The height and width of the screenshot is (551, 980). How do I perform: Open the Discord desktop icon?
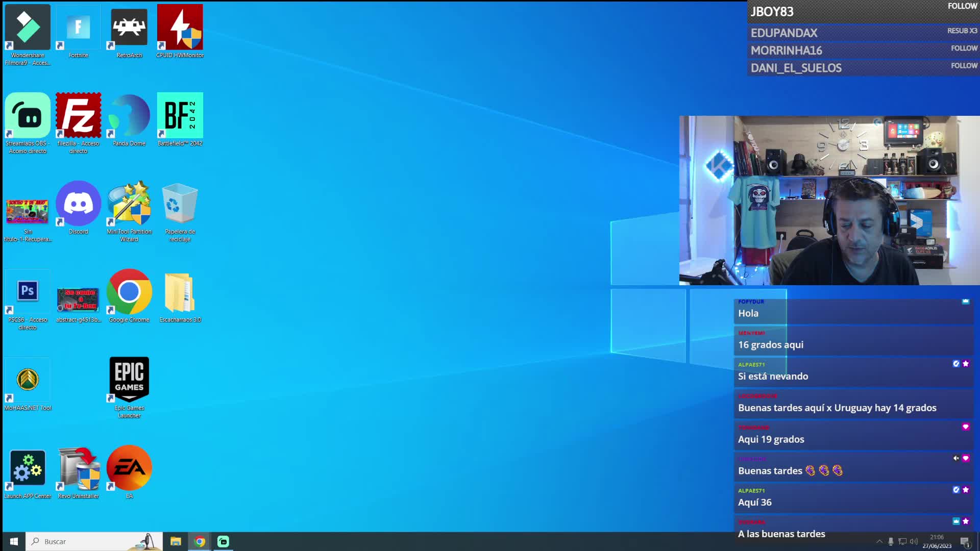pyautogui.click(x=78, y=208)
